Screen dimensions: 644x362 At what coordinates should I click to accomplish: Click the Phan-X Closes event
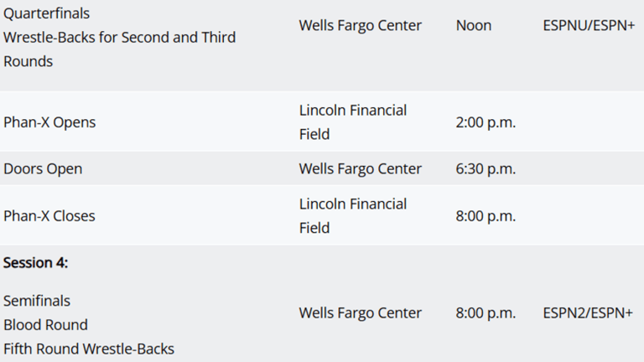[x=49, y=215]
